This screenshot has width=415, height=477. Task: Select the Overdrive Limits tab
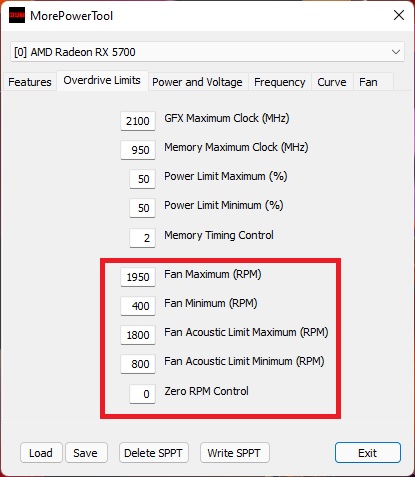(x=102, y=80)
